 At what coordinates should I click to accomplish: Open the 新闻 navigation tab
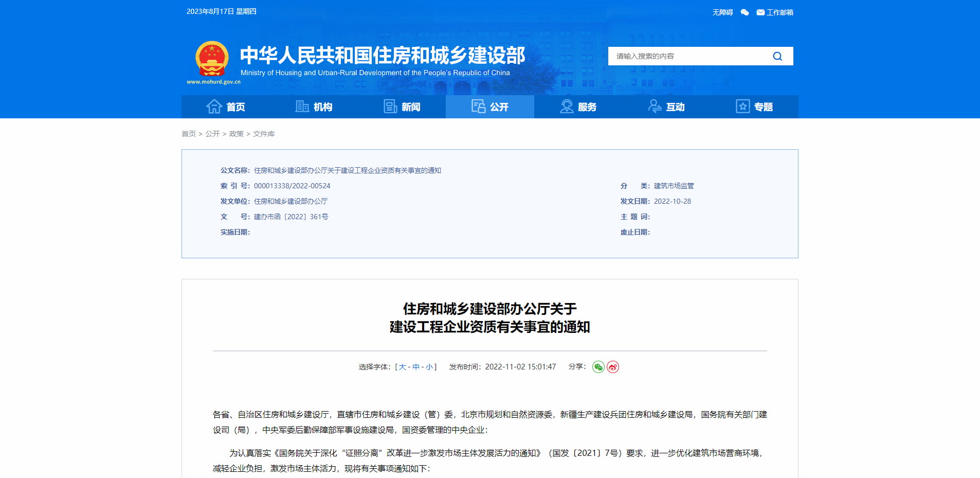[x=402, y=107]
